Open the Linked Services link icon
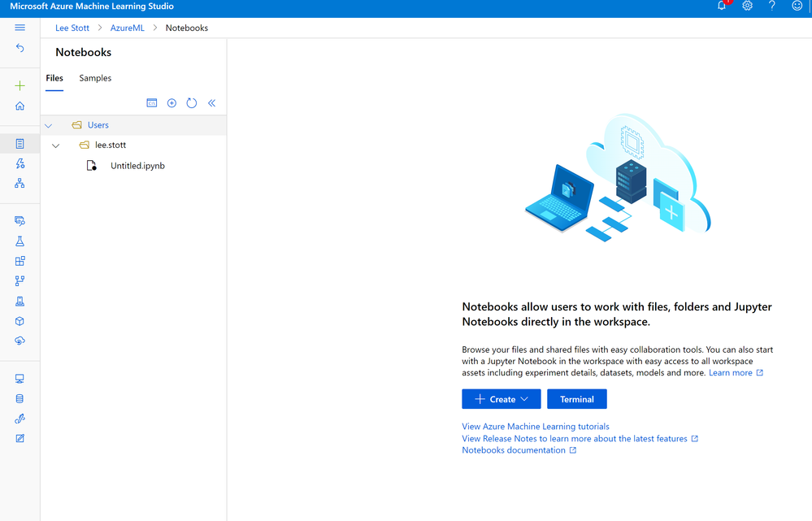Screen dimensions: 812x521 tap(20, 419)
